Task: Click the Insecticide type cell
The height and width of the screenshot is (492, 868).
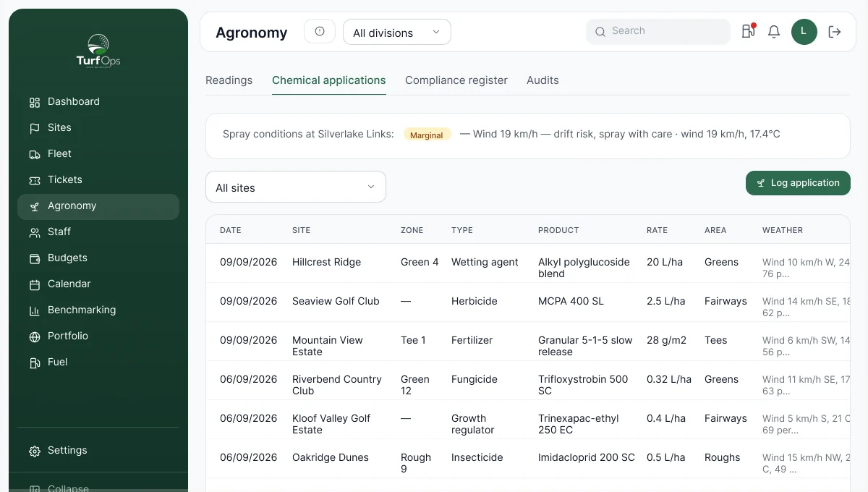Action: 477,458
